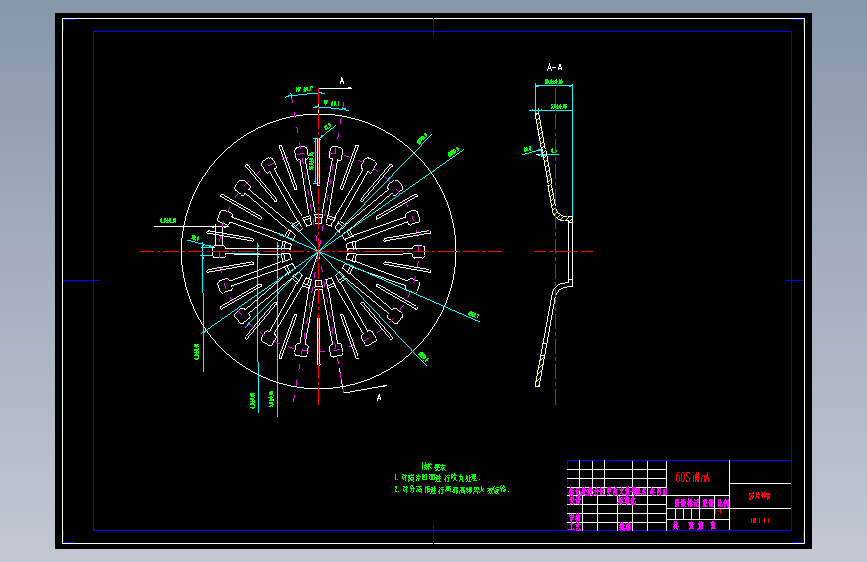This screenshot has width=867, height=562.
Task: Click the white leader label left of circle
Action: click(168, 221)
